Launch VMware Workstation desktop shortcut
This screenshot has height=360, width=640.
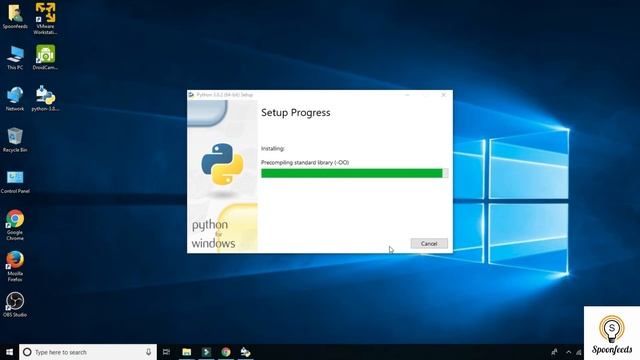[45, 18]
